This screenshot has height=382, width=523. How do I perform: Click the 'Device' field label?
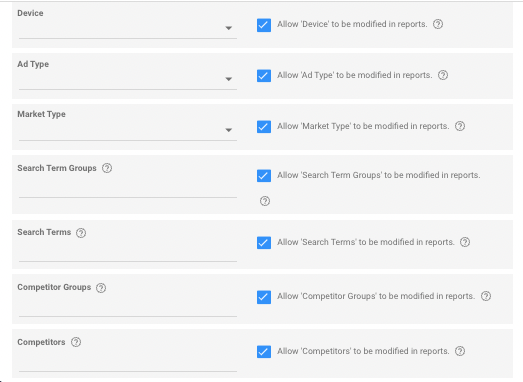point(30,13)
